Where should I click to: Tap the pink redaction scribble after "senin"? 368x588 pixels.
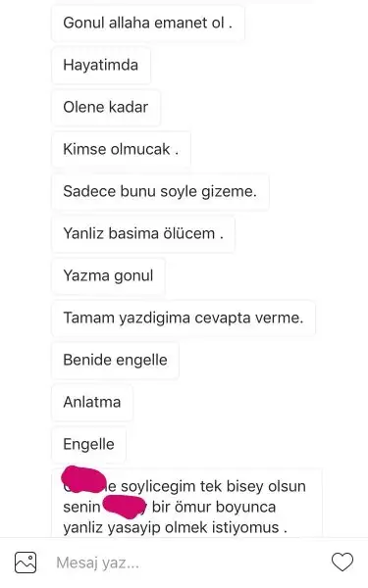[124, 507]
